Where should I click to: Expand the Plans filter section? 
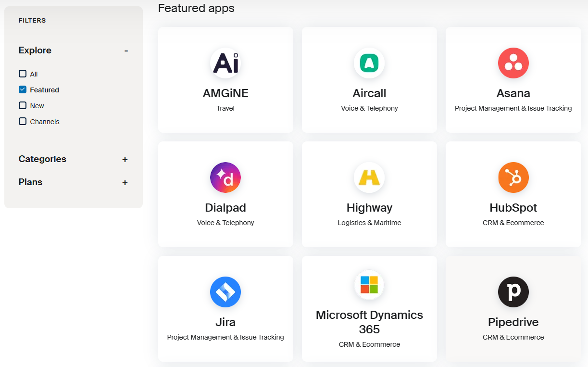pyautogui.click(x=125, y=182)
